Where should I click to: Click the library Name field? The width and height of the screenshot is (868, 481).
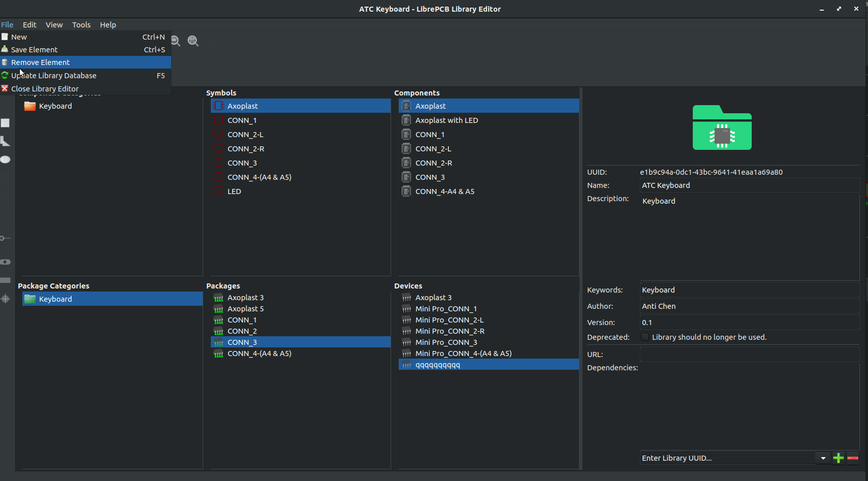(x=749, y=185)
